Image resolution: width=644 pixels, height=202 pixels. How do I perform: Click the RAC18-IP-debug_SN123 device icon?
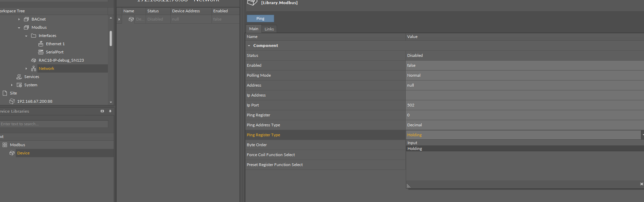34,60
